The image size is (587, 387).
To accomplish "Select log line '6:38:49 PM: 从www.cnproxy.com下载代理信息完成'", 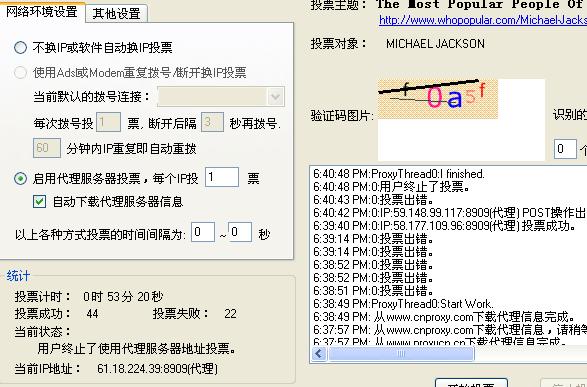I will [x=445, y=317].
